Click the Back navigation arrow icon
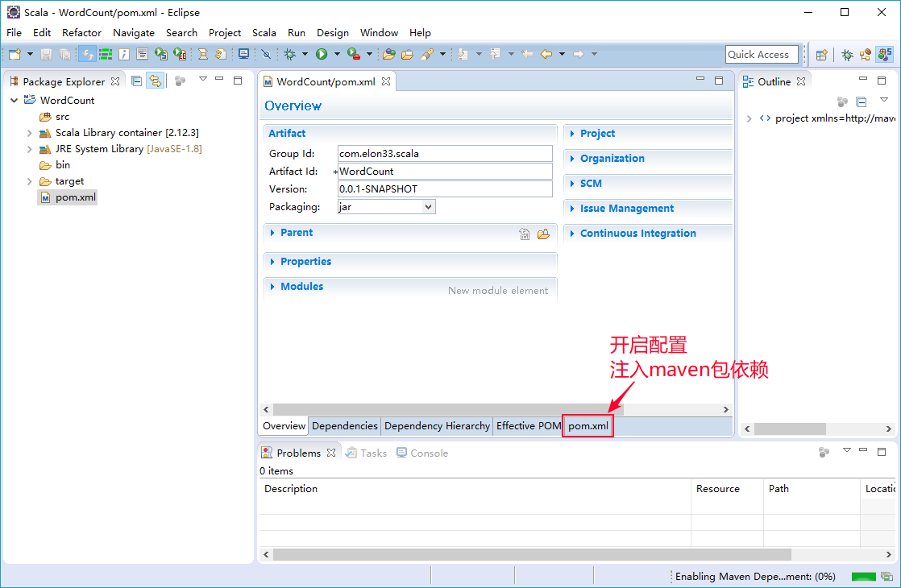Viewport: 901px width, 588px height. coord(546,54)
